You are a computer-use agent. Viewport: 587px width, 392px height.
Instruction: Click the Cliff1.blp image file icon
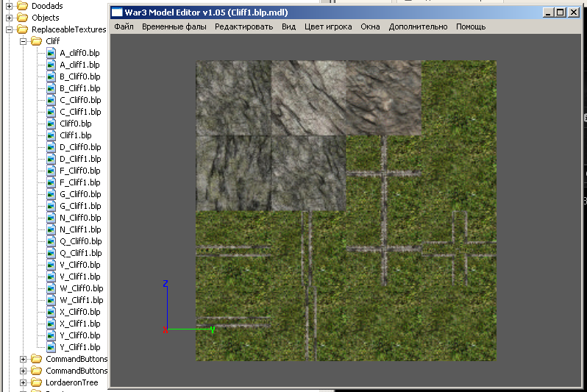coord(51,135)
